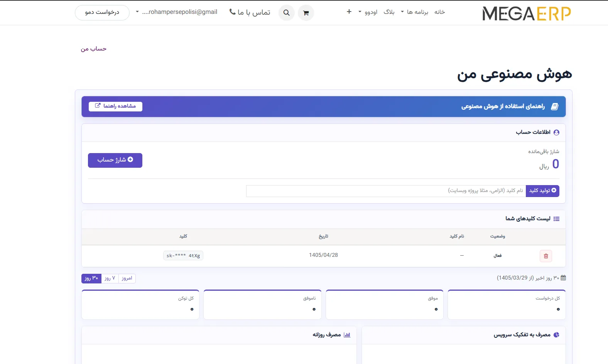This screenshot has height=364, width=608.
Task: Open the بلاگ menu item
Action: 389,12
